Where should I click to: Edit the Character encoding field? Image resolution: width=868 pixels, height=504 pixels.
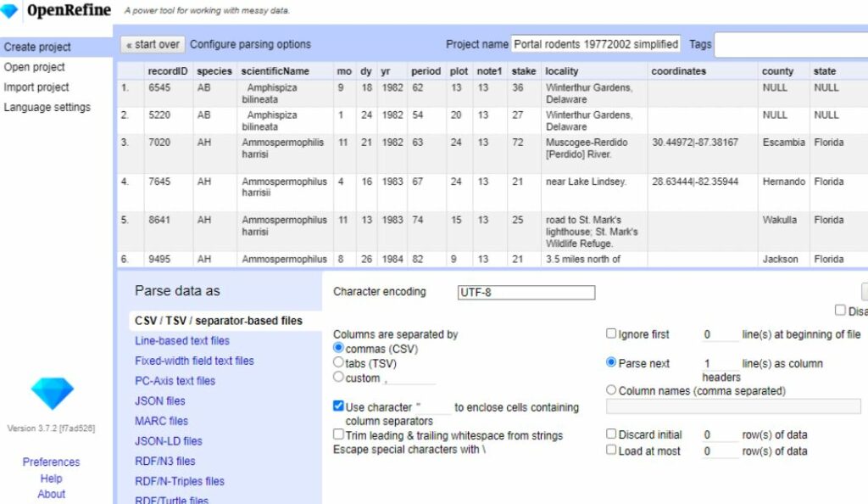526,293
